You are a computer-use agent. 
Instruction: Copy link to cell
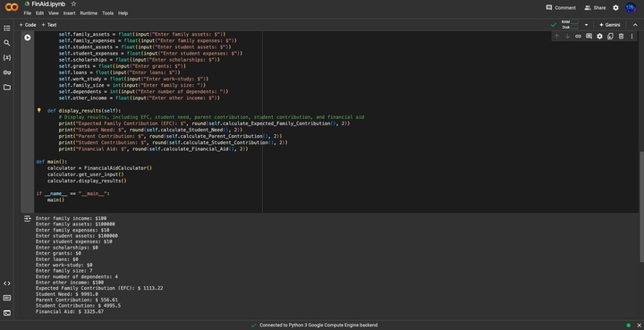[578, 37]
